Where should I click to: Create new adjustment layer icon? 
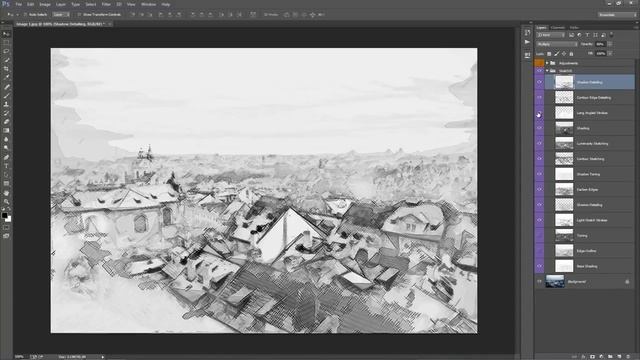coord(601,357)
